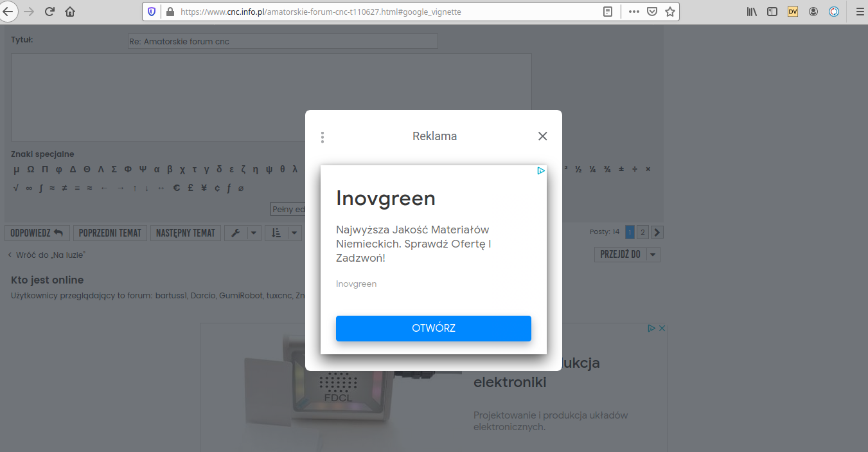Go back to the previous page
Viewport: 868px width, 452px height.
8,12
